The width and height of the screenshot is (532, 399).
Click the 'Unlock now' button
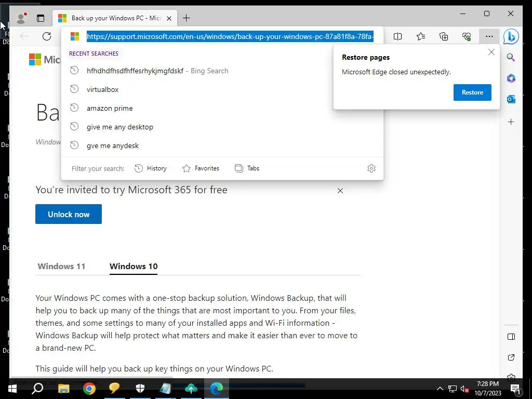coord(69,214)
